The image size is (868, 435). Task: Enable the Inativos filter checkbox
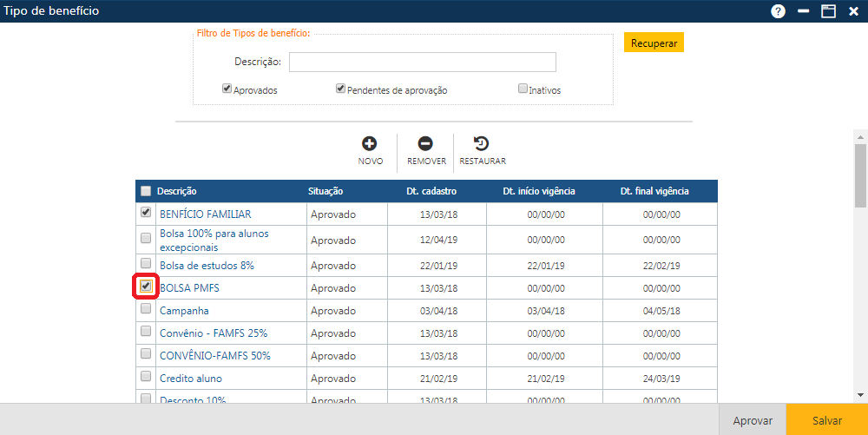point(523,89)
